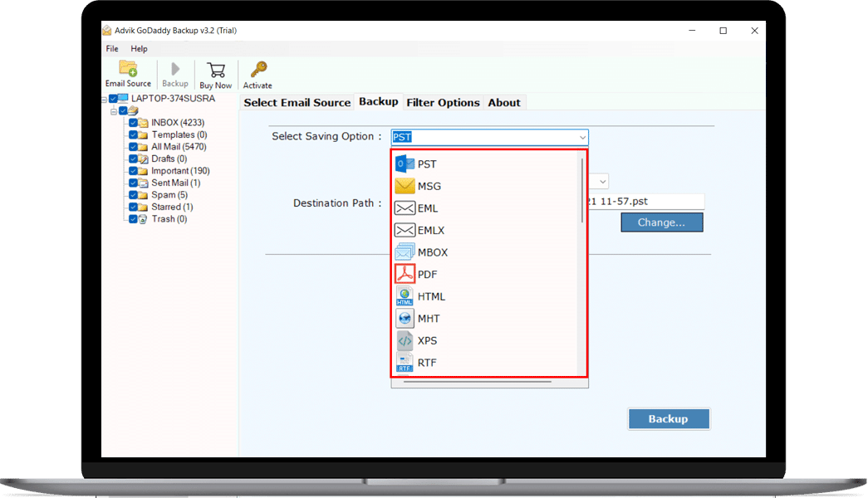
Task: Select the HTML globe icon
Action: pos(405,296)
